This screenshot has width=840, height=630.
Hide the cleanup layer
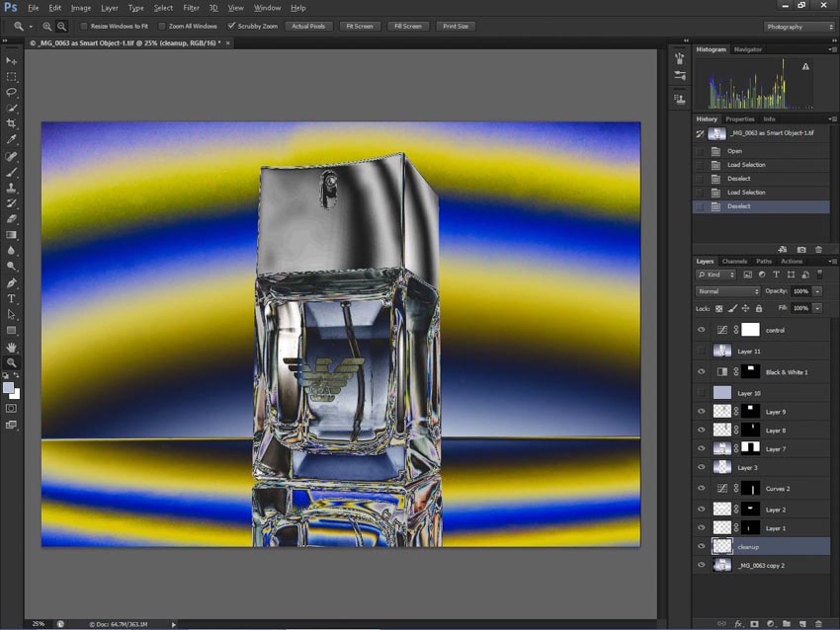(x=702, y=546)
